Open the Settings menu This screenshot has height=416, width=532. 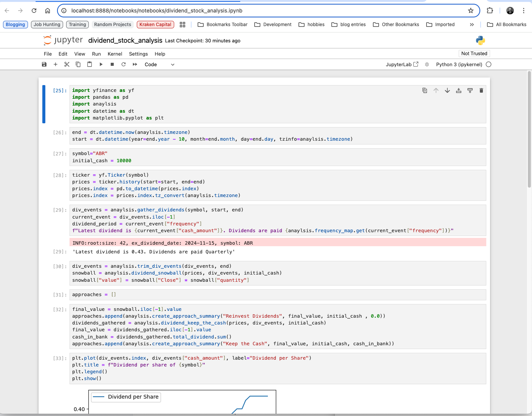pos(138,54)
